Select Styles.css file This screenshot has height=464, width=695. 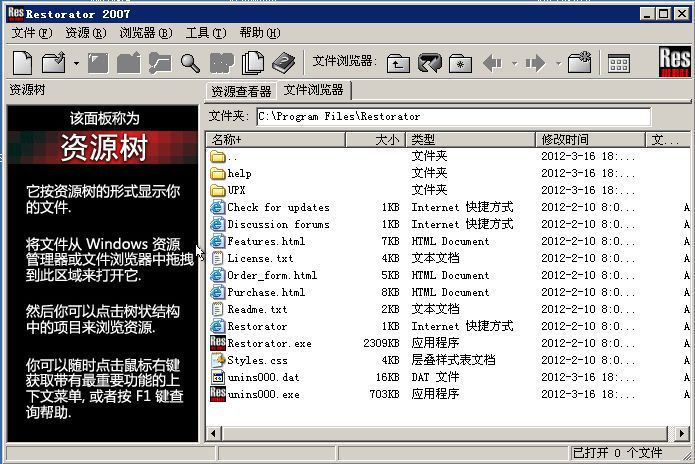tap(249, 360)
